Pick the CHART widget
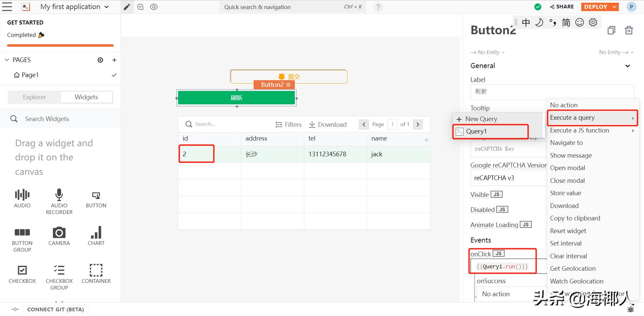The image size is (644, 316). (96, 236)
